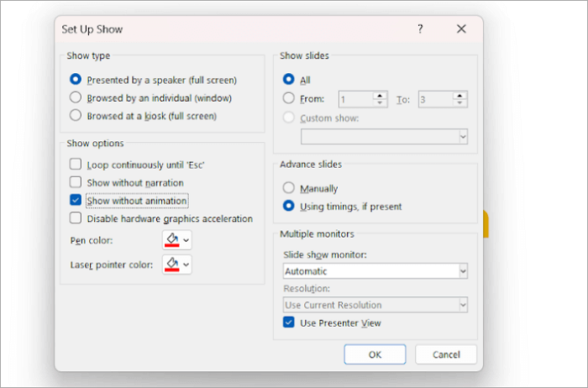This screenshot has height=388, width=588.
Task: Select the From slide range radio button
Action: (x=290, y=99)
